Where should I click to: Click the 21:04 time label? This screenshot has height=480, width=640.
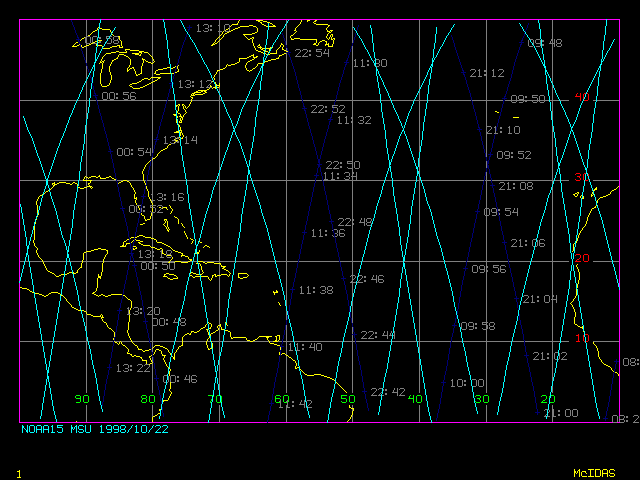[x=540, y=300]
